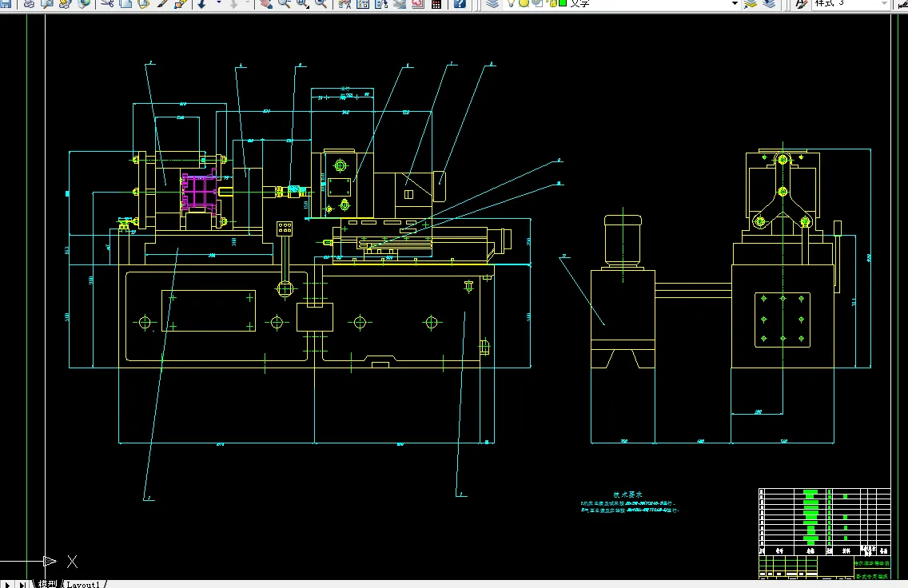Screen dimensions: 908x588
Task: Open Sheet Set Manager icon
Action: click(x=400, y=3)
